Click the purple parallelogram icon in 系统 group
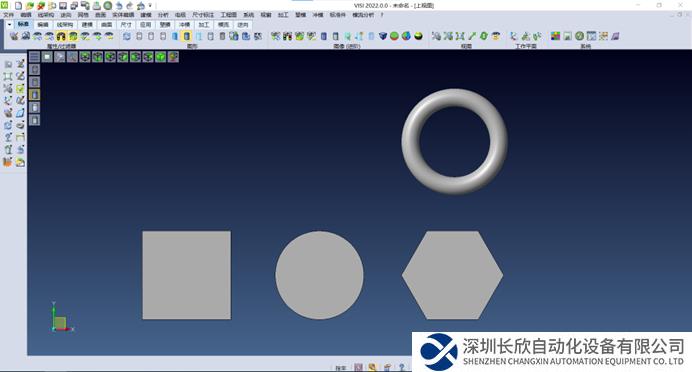This screenshot has height=372, width=692. 615,36
